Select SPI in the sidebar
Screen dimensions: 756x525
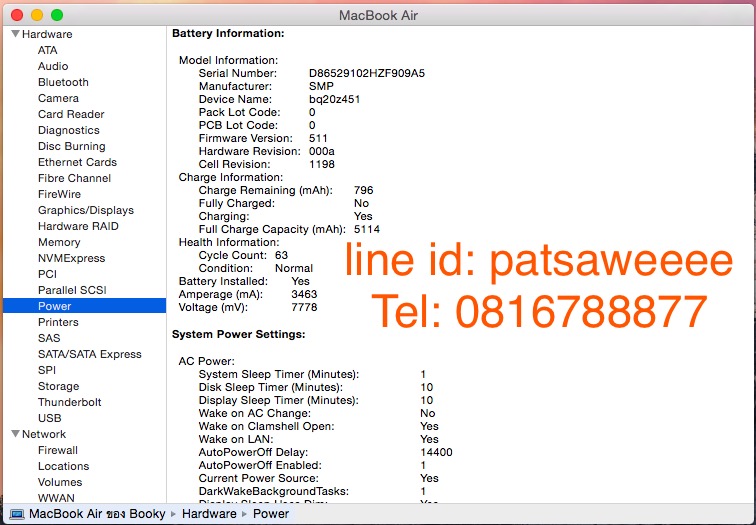click(x=47, y=370)
